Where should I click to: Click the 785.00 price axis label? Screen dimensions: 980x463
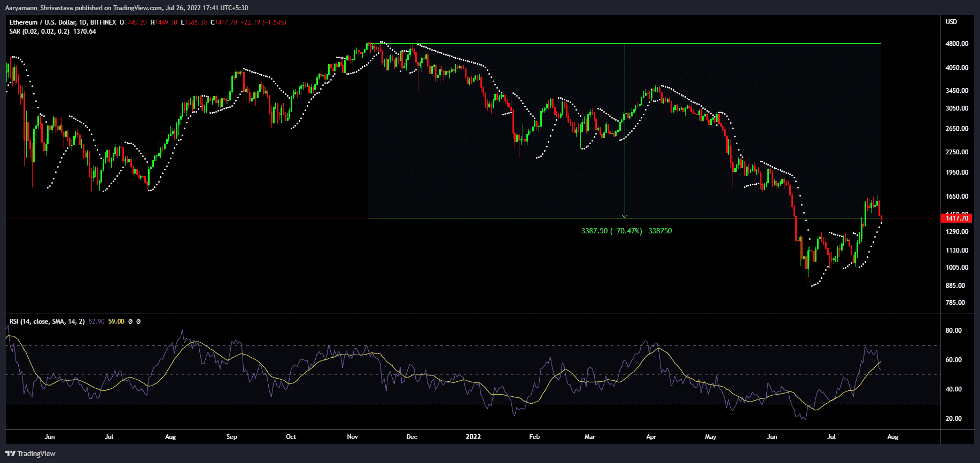[955, 303]
